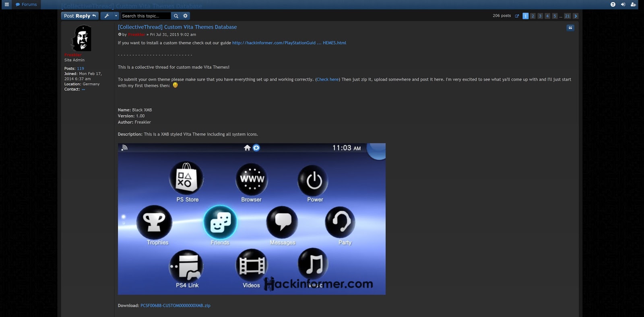
Task: Click the Party headset icon in preview
Action: 340,222
